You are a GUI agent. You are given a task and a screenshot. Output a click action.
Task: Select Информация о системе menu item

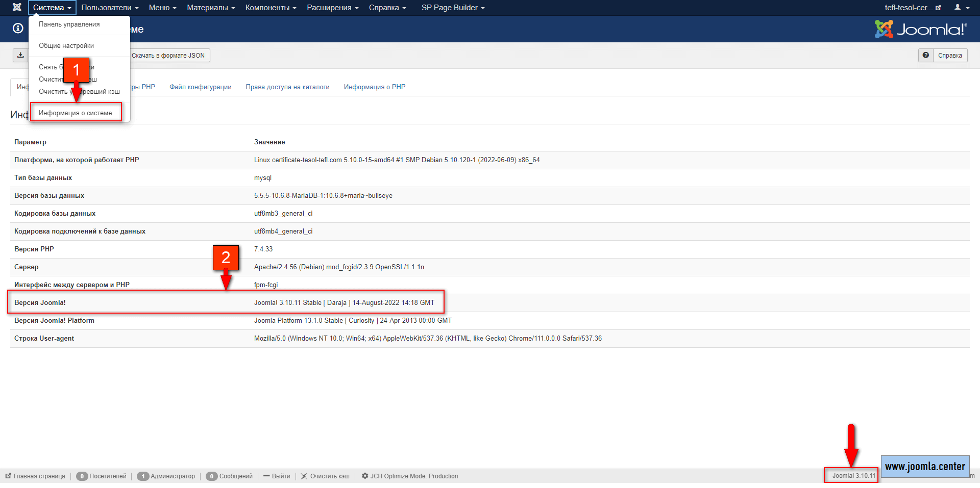[x=76, y=113]
